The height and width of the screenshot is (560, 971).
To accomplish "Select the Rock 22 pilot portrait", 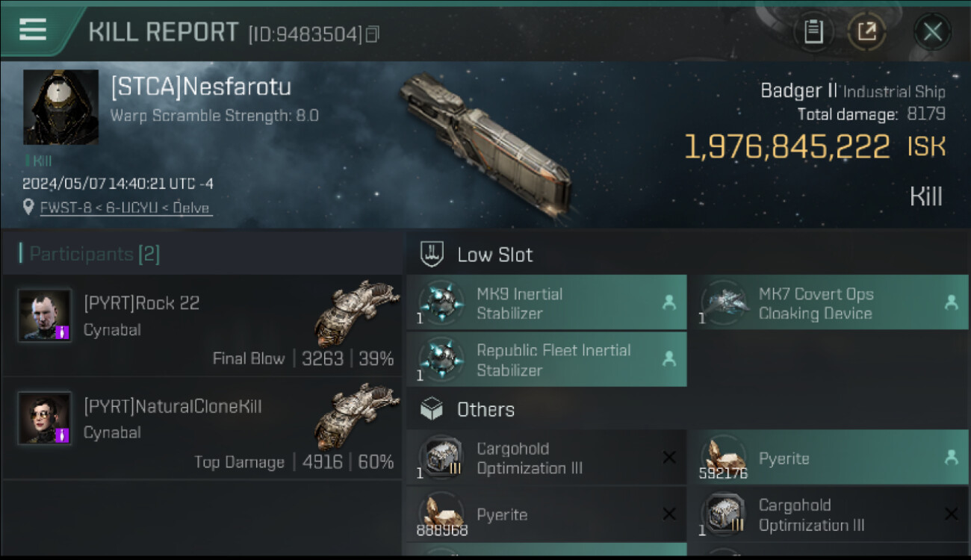I will click(x=45, y=315).
